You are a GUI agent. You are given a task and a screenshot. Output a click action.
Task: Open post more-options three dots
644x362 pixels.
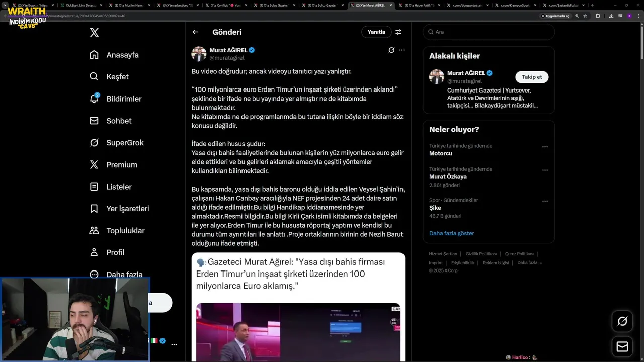point(401,50)
